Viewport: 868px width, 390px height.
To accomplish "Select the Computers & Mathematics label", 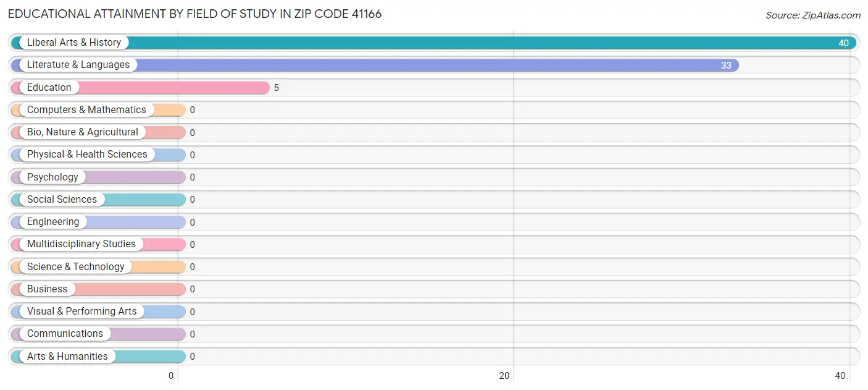I will [x=86, y=110].
